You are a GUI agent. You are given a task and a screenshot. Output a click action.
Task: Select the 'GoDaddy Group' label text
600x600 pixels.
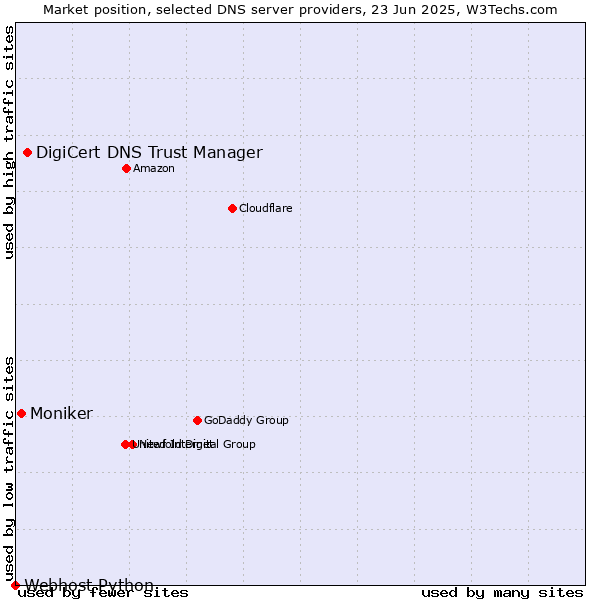(x=246, y=420)
